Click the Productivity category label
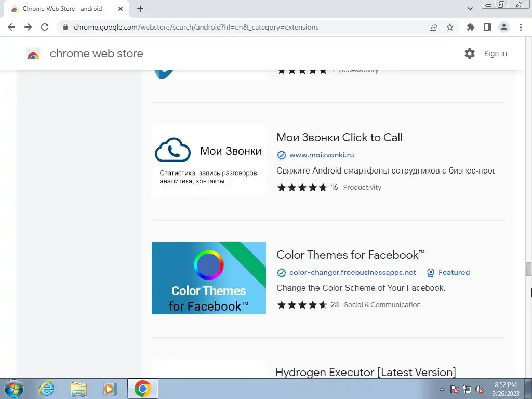Image resolution: width=532 pixels, height=399 pixels. tap(362, 187)
